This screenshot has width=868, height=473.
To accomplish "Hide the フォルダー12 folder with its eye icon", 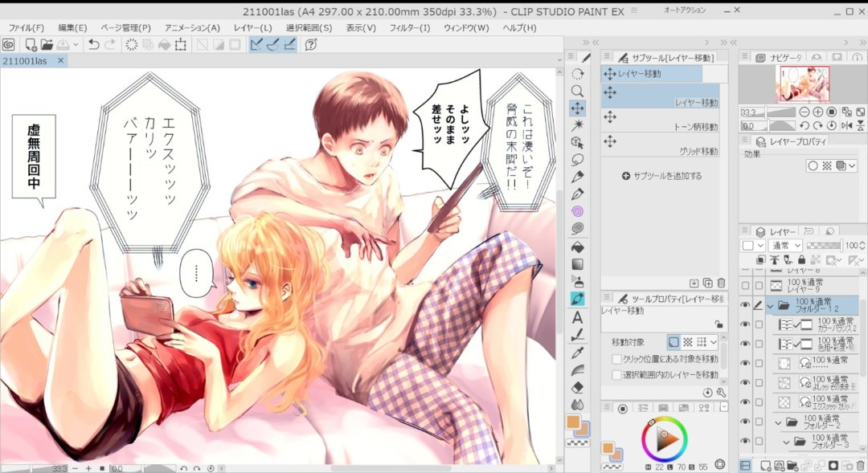I will pyautogui.click(x=745, y=305).
